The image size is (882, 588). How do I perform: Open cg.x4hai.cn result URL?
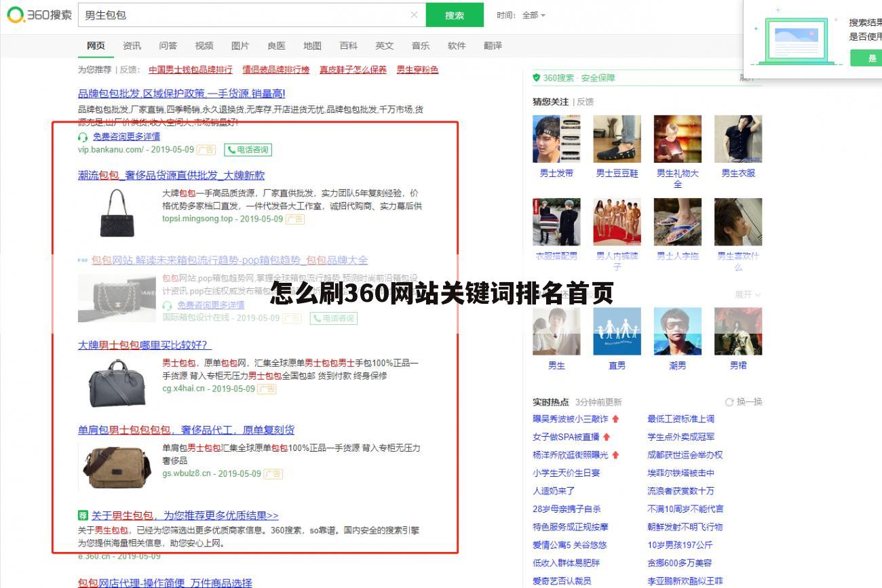click(x=183, y=389)
